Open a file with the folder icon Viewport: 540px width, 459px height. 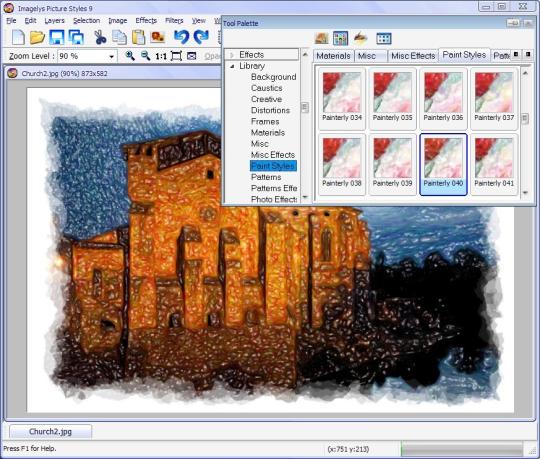(37, 37)
